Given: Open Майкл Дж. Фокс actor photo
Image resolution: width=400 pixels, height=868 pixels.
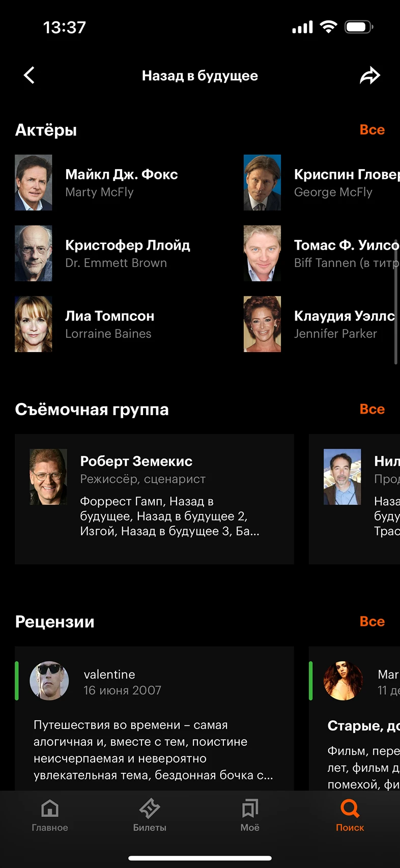Looking at the screenshot, I should [x=34, y=182].
